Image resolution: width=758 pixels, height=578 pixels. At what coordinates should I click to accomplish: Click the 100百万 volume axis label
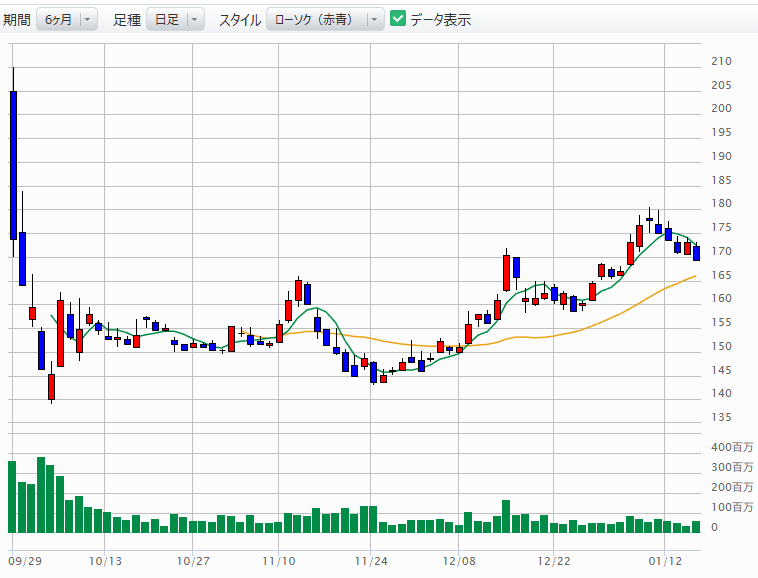point(732,507)
